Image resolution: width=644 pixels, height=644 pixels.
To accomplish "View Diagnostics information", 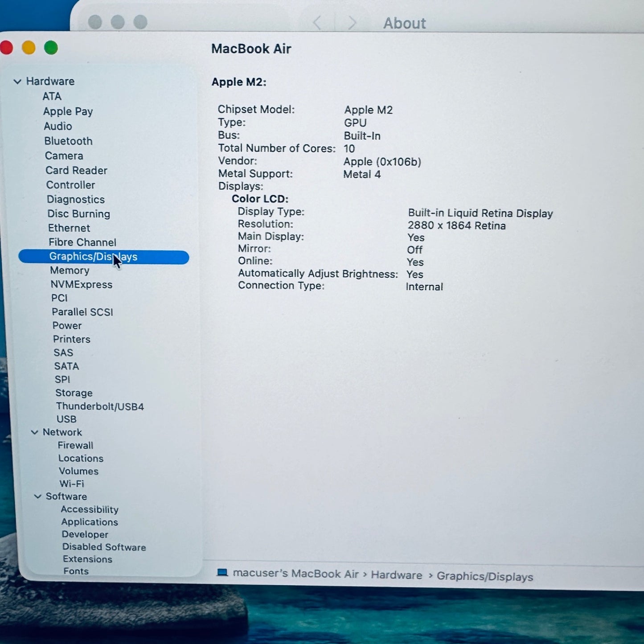I will click(76, 200).
